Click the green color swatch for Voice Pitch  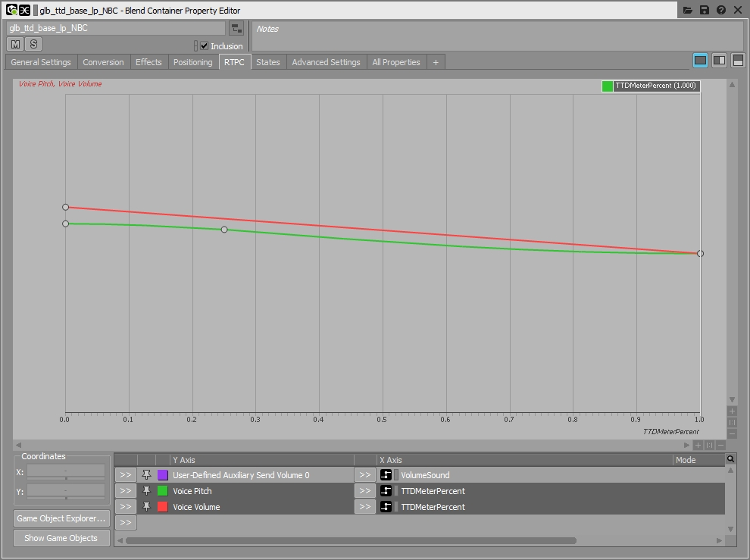pos(163,490)
